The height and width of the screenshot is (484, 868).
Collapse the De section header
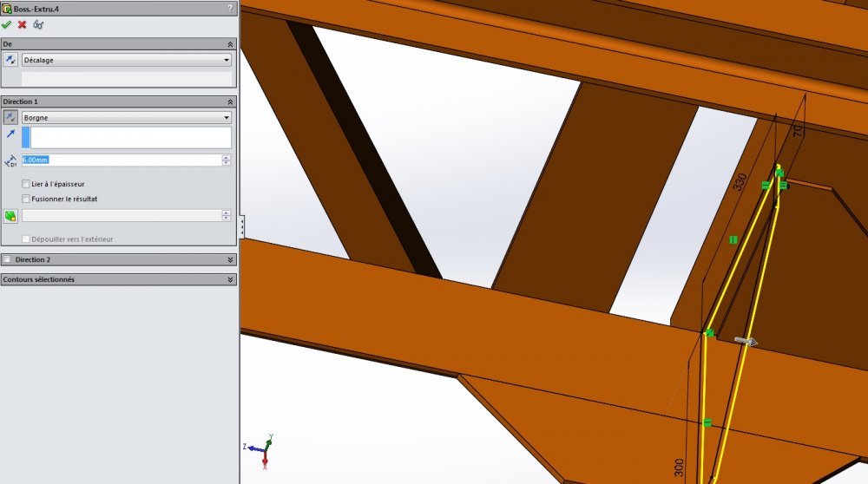[230, 44]
